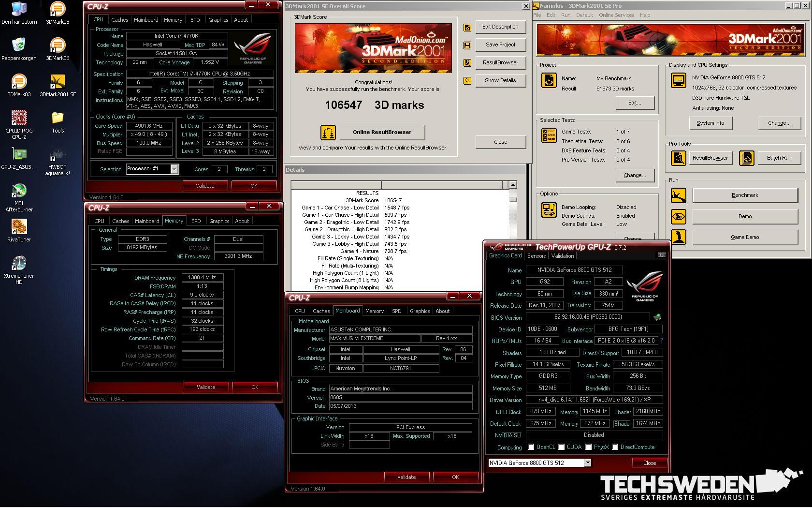Open the Help menu in 3DMark2001
The image size is (812, 508).
tap(645, 15)
